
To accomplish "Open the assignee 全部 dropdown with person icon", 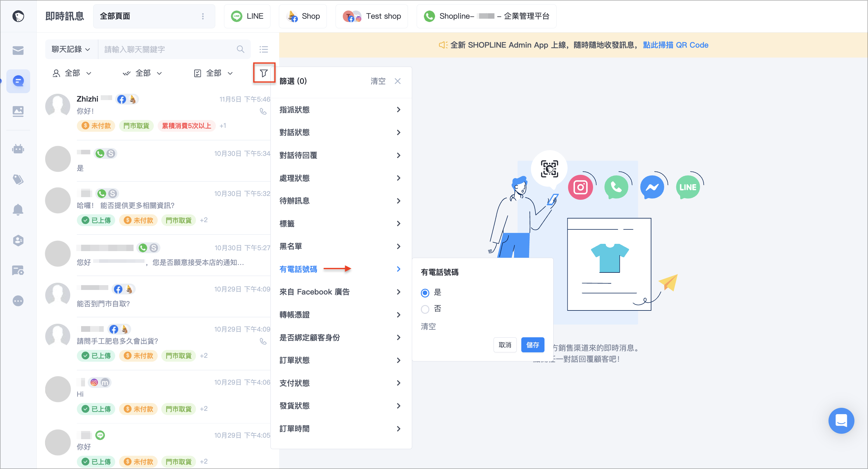I will [x=72, y=73].
